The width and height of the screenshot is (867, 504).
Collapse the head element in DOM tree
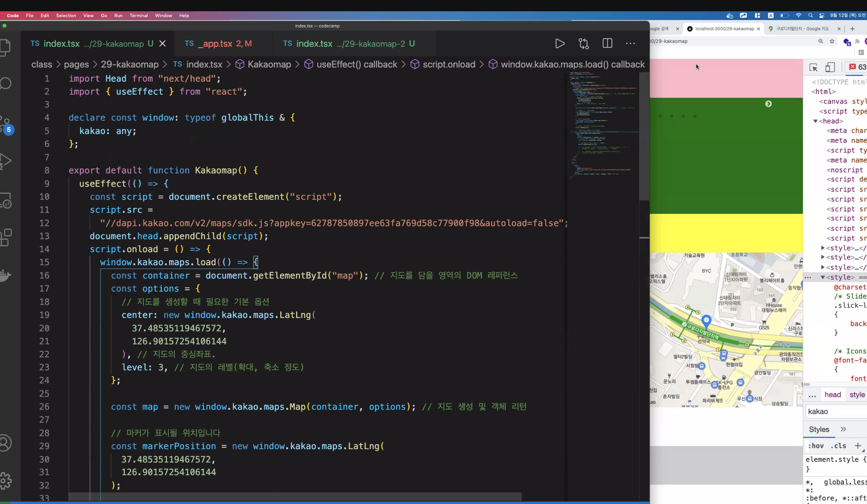(x=815, y=121)
